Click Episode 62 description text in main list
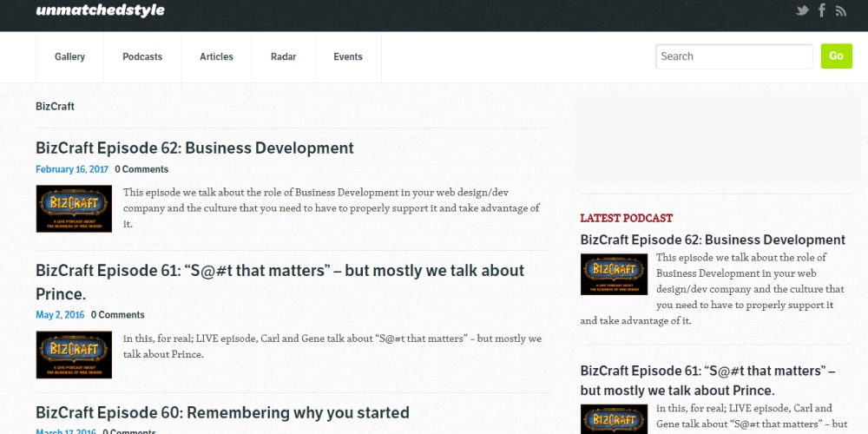The width and height of the screenshot is (868, 434). (x=332, y=208)
